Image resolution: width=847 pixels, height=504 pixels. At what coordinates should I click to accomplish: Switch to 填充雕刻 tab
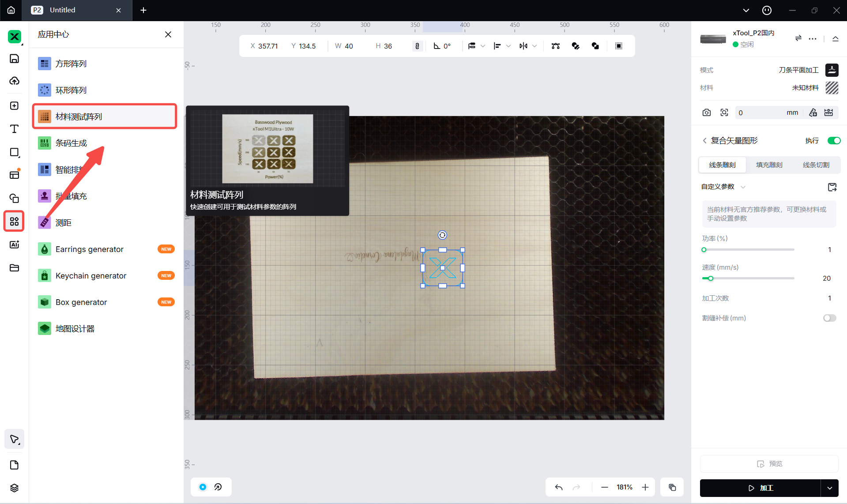769,165
